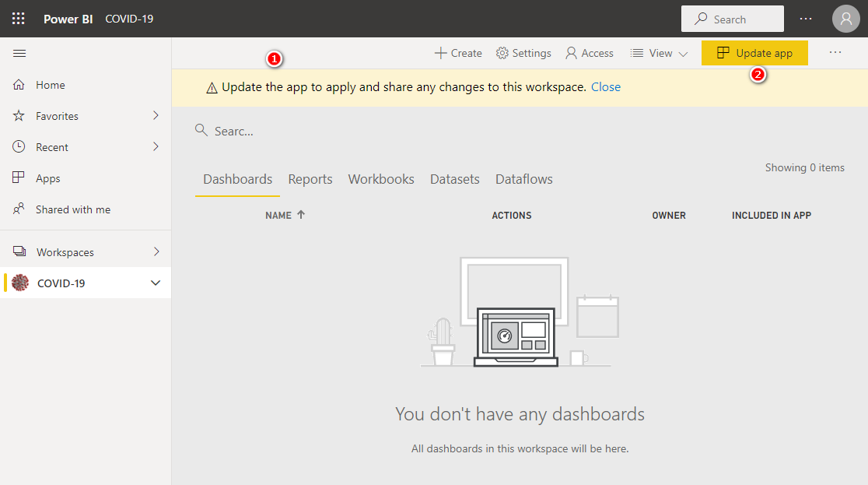Go to Home in sidebar
The image size is (868, 485).
coord(86,85)
